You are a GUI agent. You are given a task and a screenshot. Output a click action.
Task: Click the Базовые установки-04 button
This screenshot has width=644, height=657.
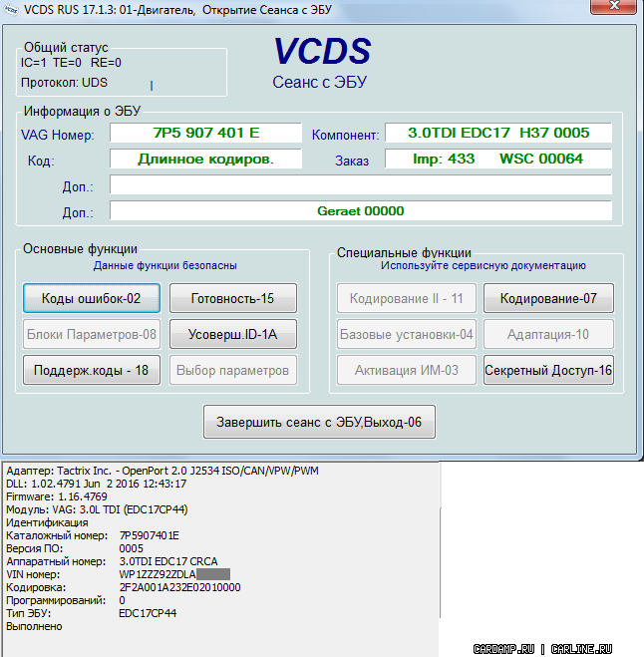click(407, 334)
